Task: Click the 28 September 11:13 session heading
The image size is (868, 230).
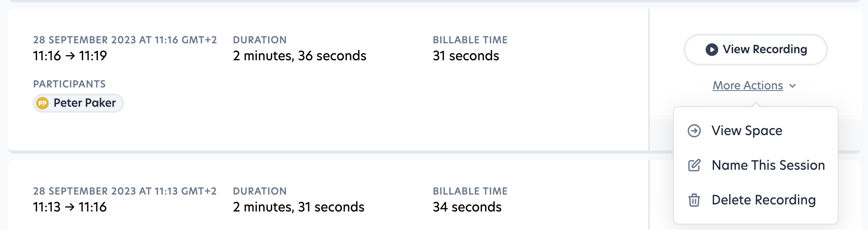Action: pyautogui.click(x=125, y=191)
